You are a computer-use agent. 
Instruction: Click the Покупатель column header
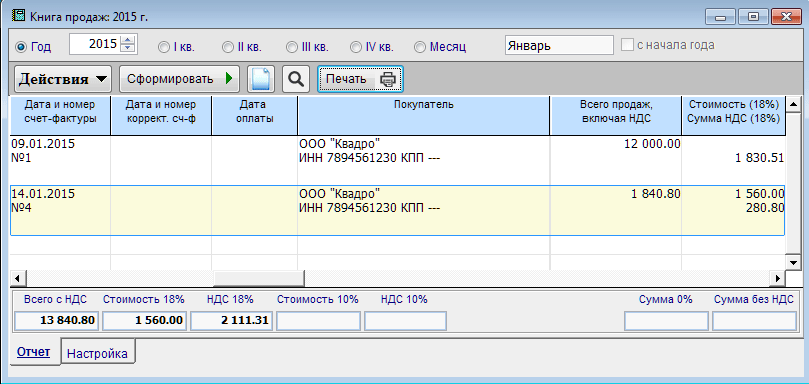424,116
